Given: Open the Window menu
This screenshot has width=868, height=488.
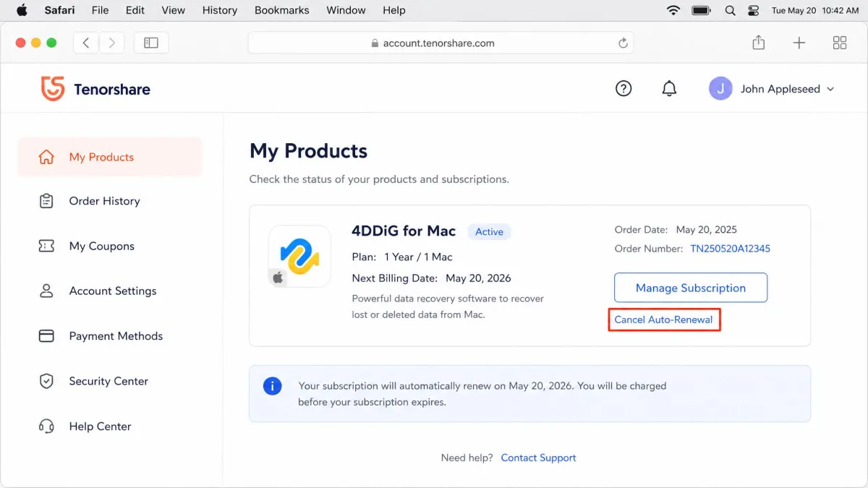Looking at the screenshot, I should point(346,10).
